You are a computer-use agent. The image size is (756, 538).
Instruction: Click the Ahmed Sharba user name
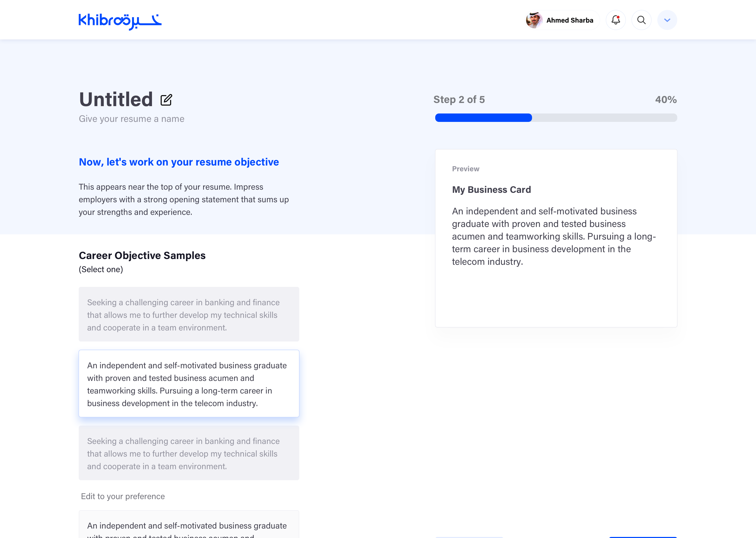tap(569, 20)
